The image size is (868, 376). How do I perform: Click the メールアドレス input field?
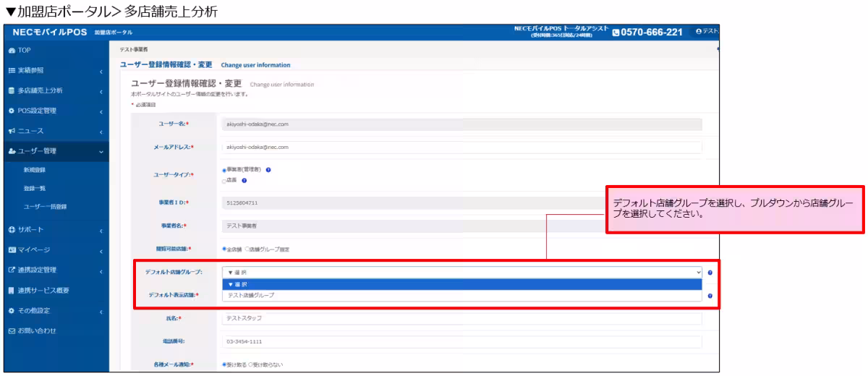click(x=461, y=148)
